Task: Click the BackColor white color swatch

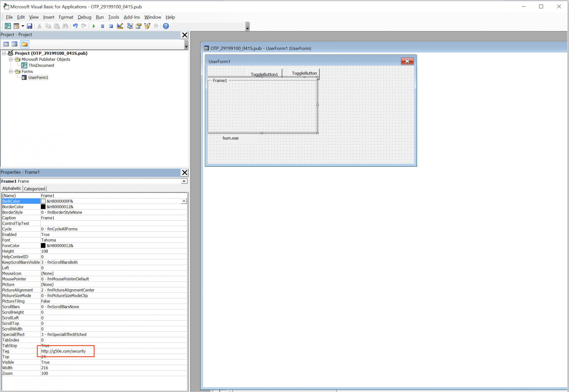Action: click(43, 201)
